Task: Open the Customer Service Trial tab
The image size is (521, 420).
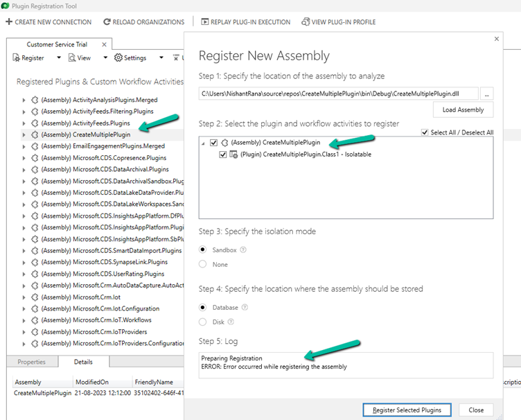Action: pos(50,44)
